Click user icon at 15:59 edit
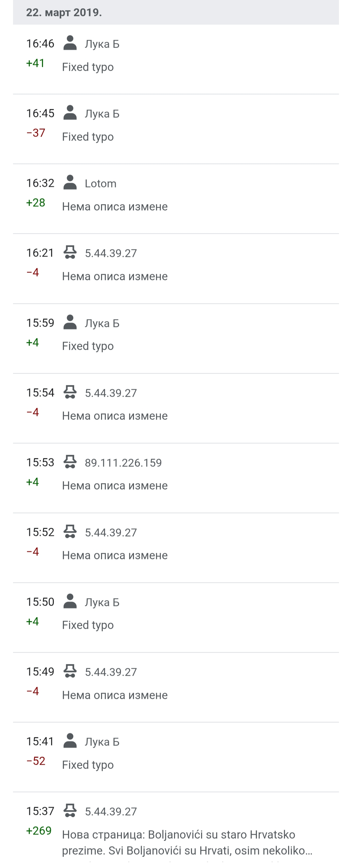Screen dimensions: 352x868 click(70, 322)
